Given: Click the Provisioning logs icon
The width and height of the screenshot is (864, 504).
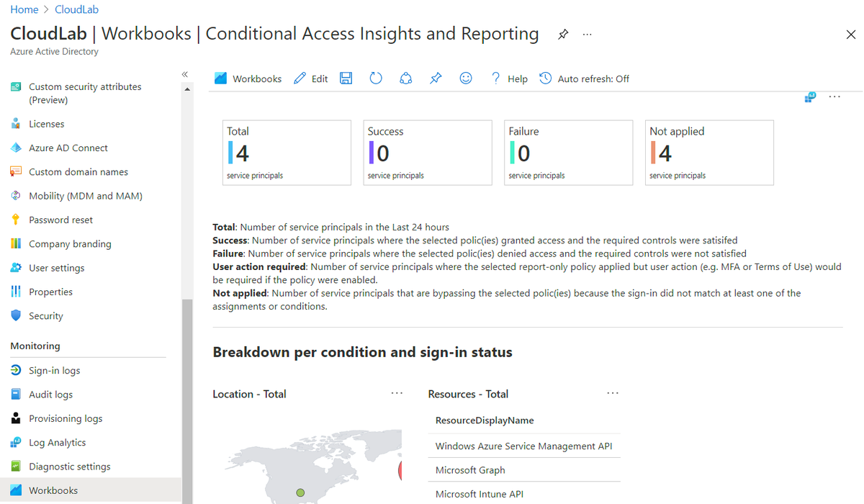Looking at the screenshot, I should pos(16,418).
